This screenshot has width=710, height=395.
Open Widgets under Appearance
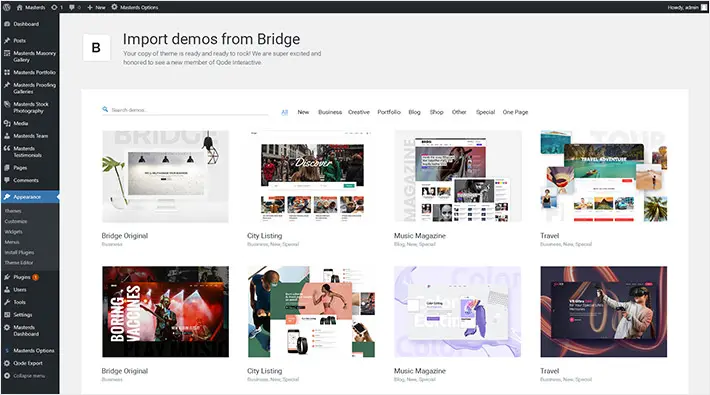[13, 232]
